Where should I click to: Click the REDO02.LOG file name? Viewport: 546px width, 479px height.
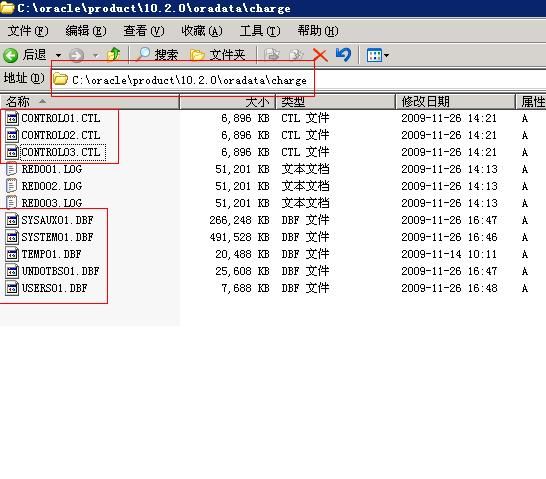(52, 186)
